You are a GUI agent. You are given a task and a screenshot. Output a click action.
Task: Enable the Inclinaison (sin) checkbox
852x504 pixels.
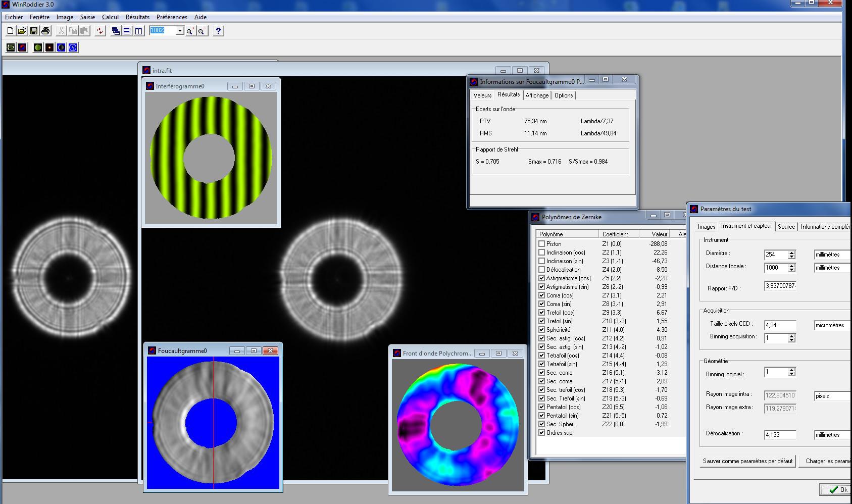coord(541,261)
